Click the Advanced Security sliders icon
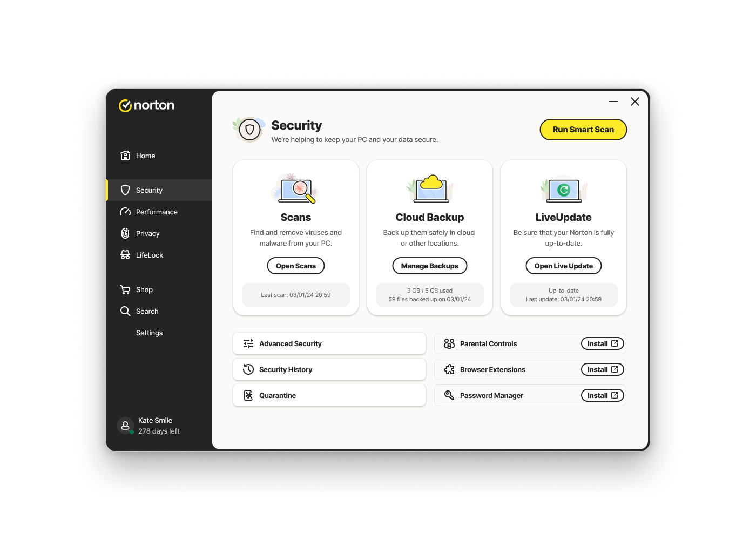The width and height of the screenshot is (756, 540). (248, 343)
